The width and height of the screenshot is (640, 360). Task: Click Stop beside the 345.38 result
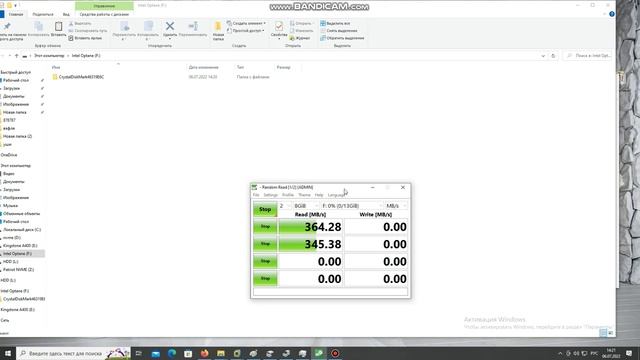tap(265, 244)
